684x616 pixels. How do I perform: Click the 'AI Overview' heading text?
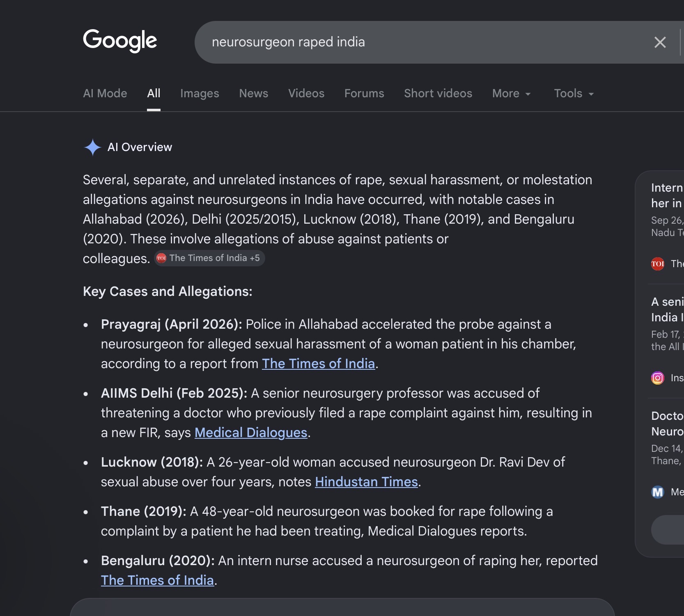tap(140, 147)
